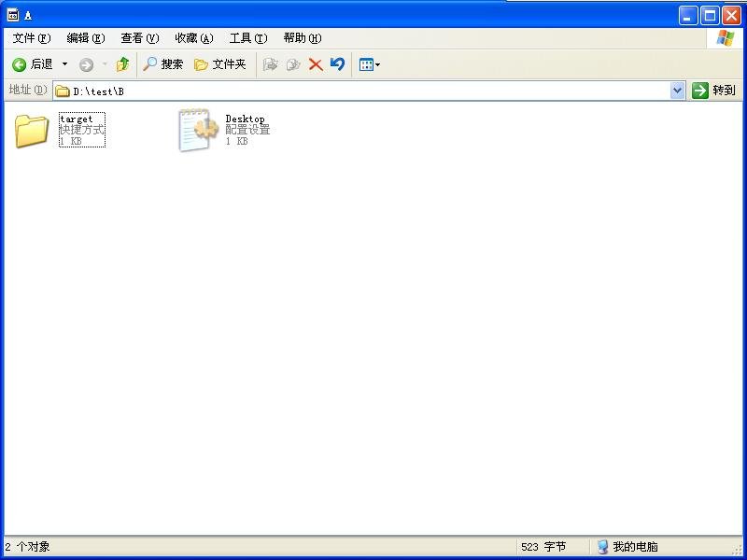Image resolution: width=747 pixels, height=560 pixels.
Task: Click the Copy To toolbar icon
Action: [293, 64]
